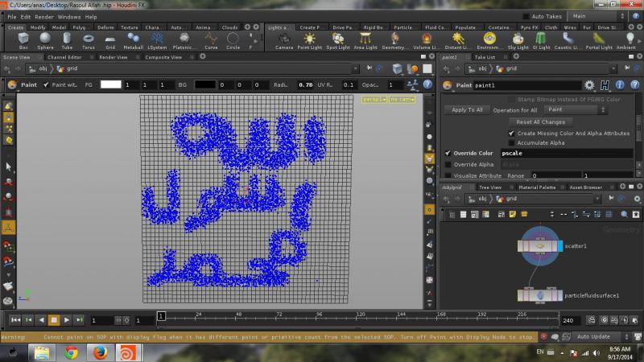Switch to the Material Palette tab

[x=537, y=187]
